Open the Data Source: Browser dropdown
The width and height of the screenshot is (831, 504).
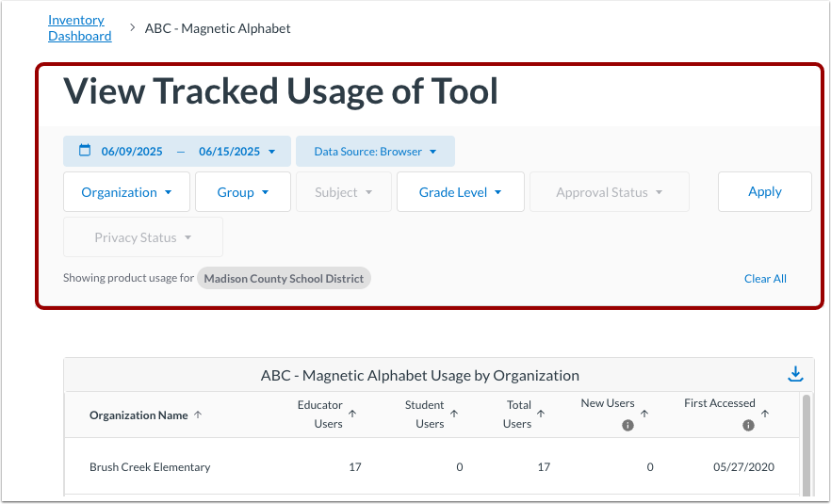375,152
